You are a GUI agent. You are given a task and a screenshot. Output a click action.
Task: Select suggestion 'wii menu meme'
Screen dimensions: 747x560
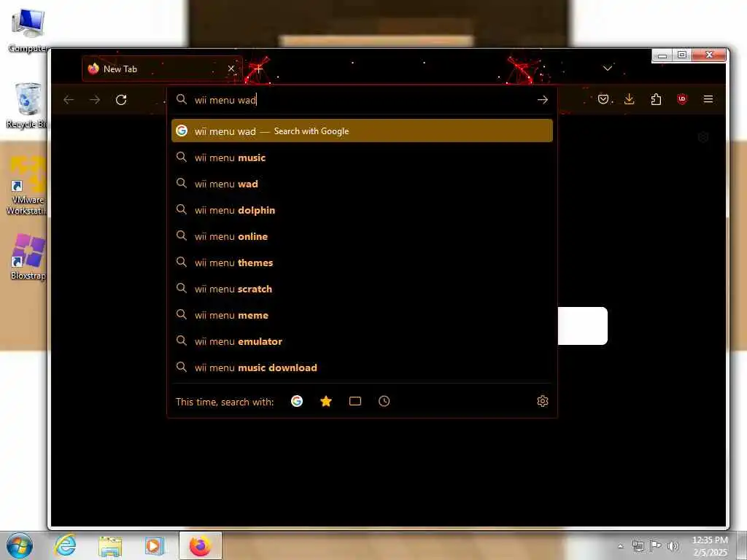(x=362, y=315)
